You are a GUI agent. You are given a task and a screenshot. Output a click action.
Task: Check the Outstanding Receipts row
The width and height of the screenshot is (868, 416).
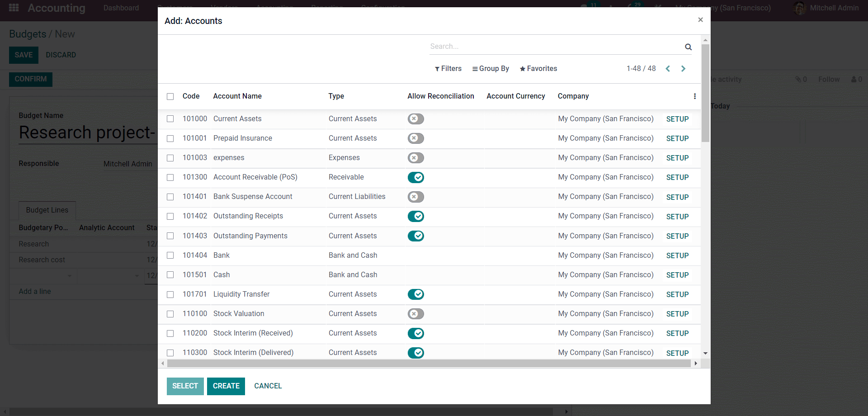(170, 216)
